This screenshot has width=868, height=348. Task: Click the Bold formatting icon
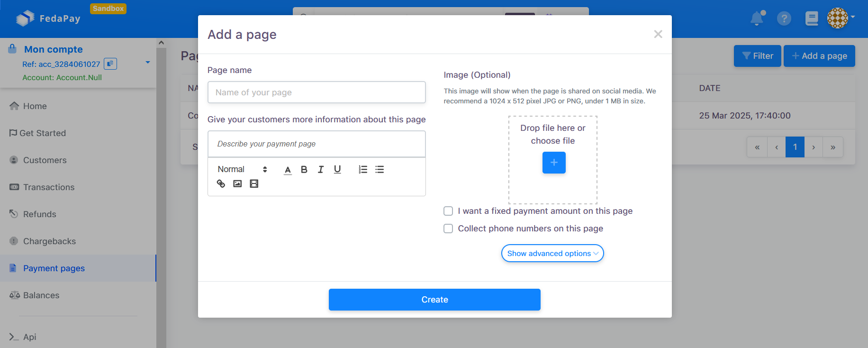pos(304,169)
